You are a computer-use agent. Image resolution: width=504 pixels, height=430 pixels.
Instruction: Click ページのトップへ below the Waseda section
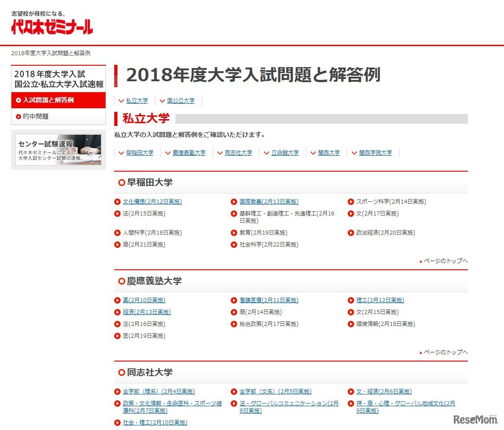(444, 261)
